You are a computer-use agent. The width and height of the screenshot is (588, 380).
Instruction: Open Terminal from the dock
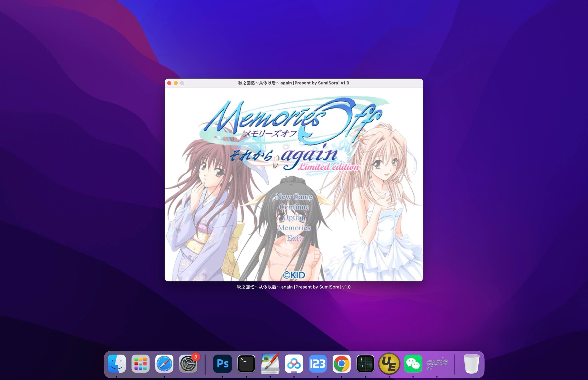[x=246, y=364]
